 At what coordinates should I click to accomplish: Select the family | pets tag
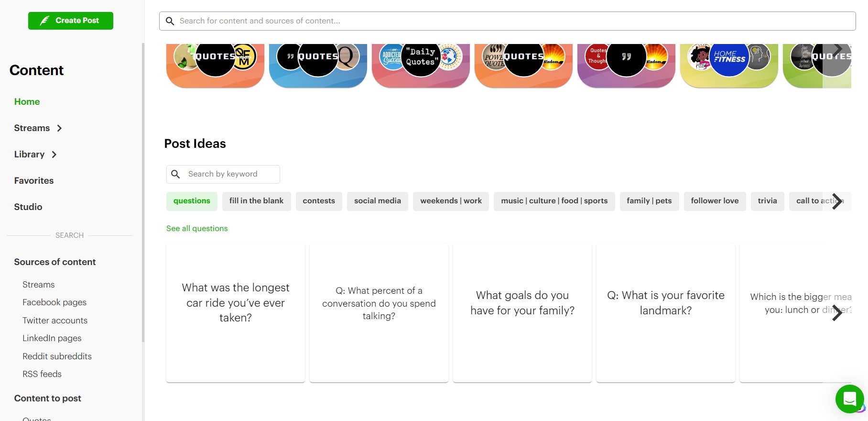point(649,201)
